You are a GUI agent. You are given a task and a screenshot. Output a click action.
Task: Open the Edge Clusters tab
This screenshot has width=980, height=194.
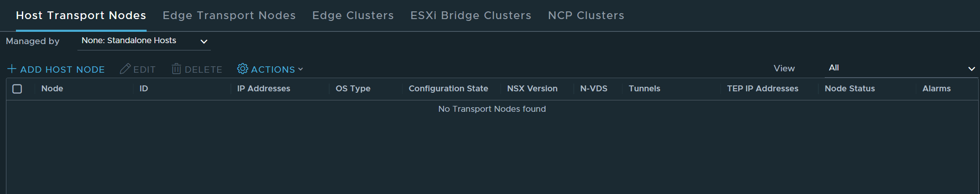click(x=353, y=15)
